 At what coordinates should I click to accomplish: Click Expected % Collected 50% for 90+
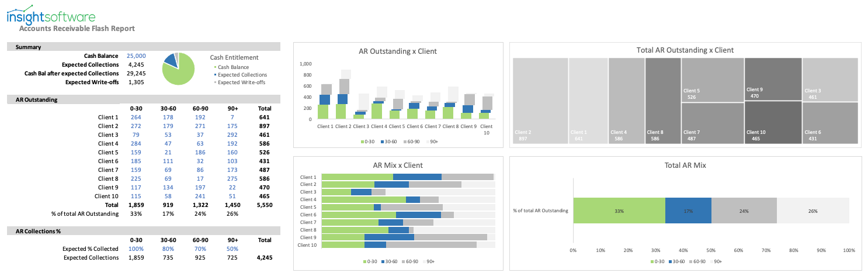(232, 249)
